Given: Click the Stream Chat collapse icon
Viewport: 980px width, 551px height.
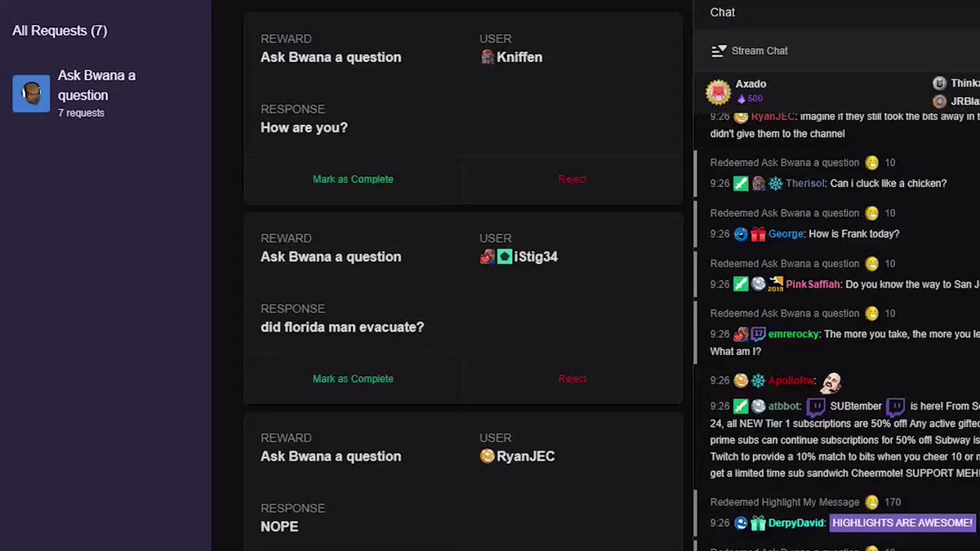Looking at the screenshot, I should 719,51.
